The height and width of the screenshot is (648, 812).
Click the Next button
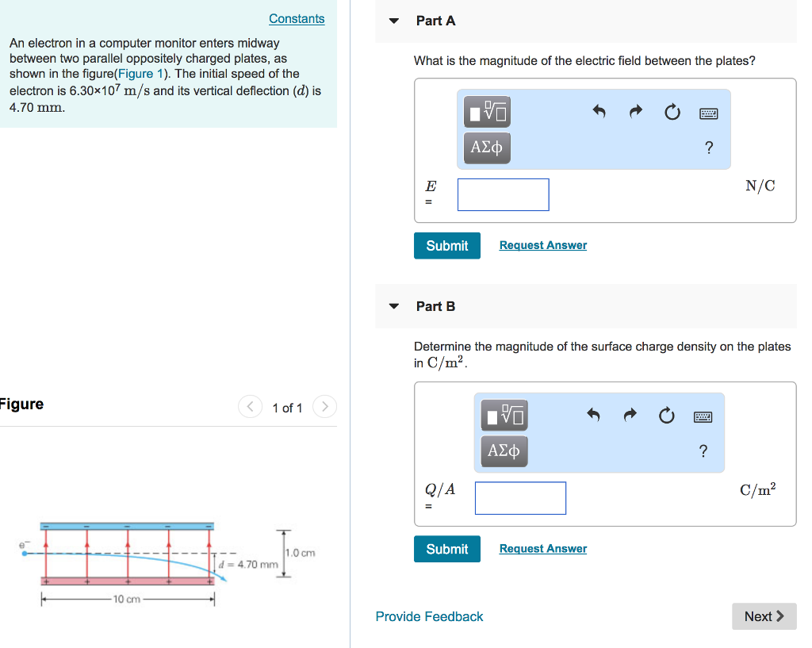point(763,616)
